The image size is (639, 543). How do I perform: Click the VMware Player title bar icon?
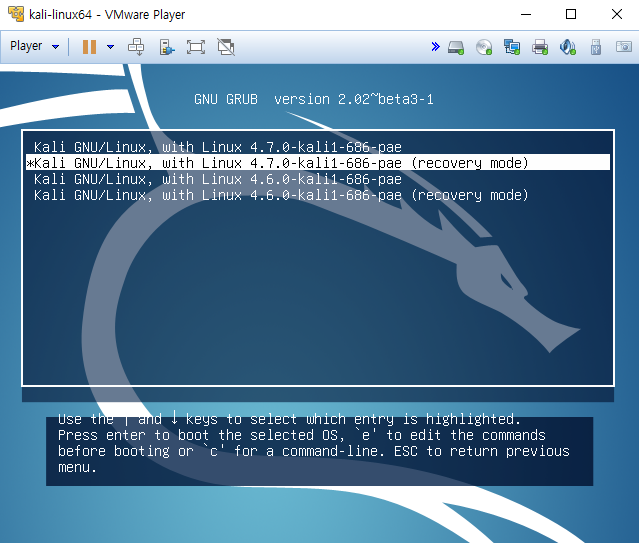16,14
